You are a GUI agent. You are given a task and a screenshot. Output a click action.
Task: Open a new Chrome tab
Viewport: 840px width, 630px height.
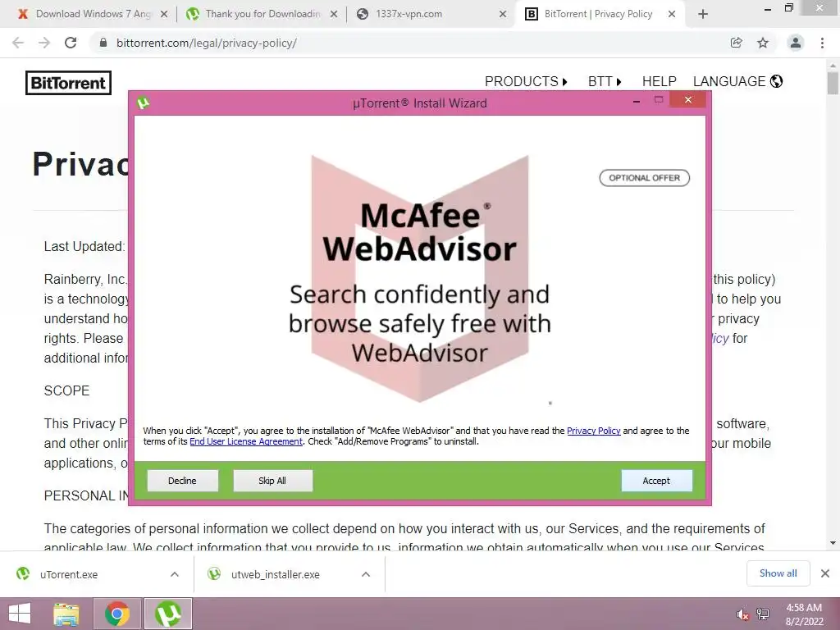(x=703, y=14)
